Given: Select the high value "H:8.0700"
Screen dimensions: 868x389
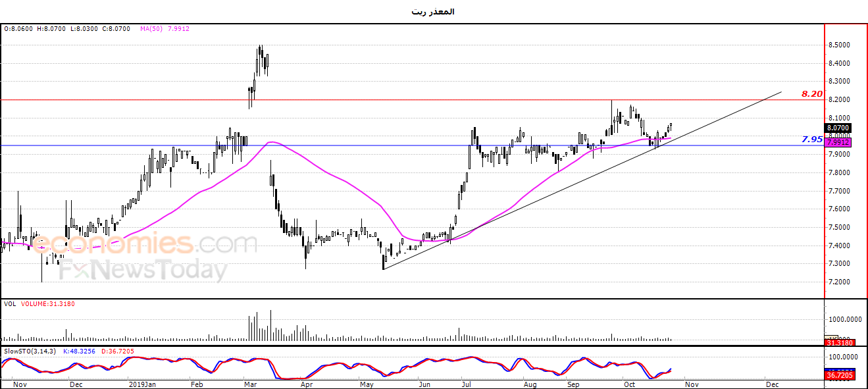Looking at the screenshot, I should [x=52, y=29].
